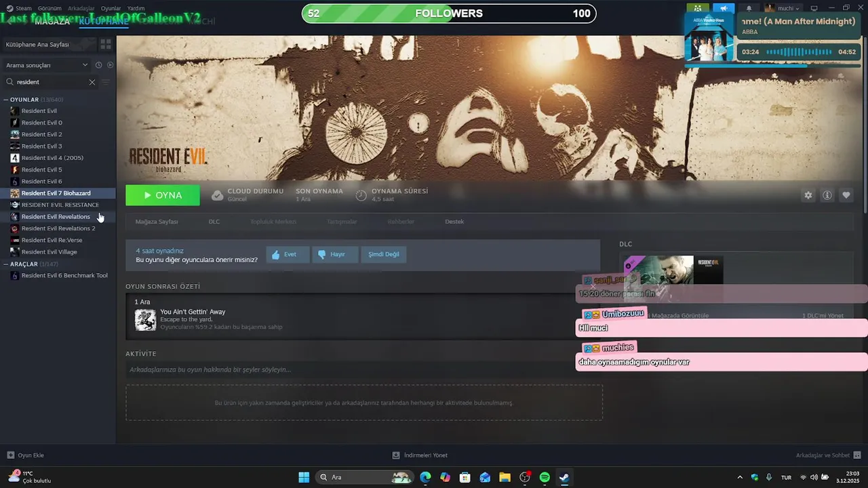Screen dimensions: 868x488
Task: Open the tray volume speaker icon
Action: (814, 477)
